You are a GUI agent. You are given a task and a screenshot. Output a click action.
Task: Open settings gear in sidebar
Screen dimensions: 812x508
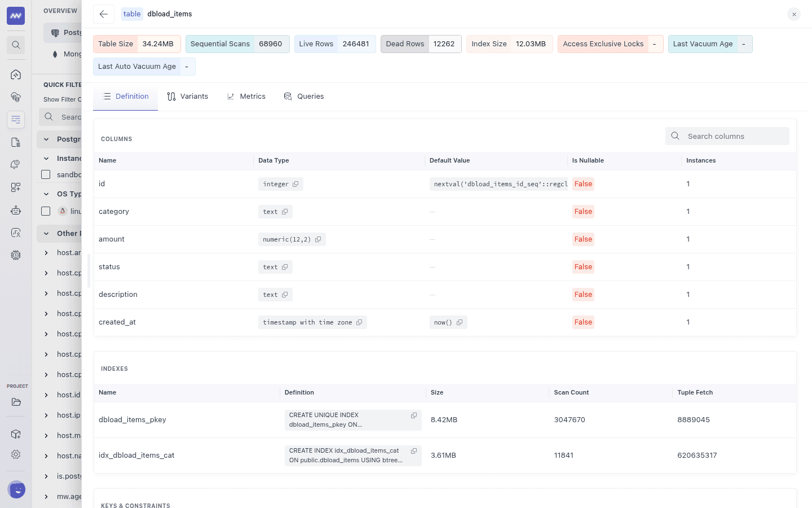(x=16, y=454)
